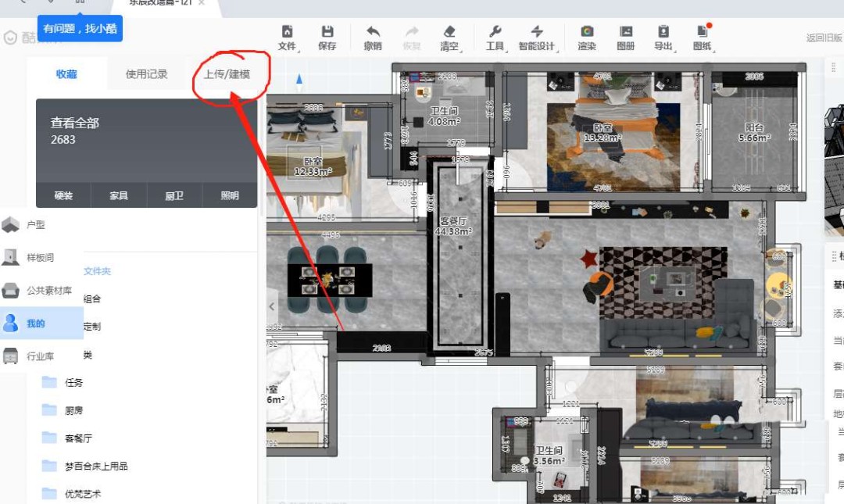Select 户型 floor plan sidebar icon
Image resolution: width=844 pixels, height=504 pixels.
coord(11,225)
